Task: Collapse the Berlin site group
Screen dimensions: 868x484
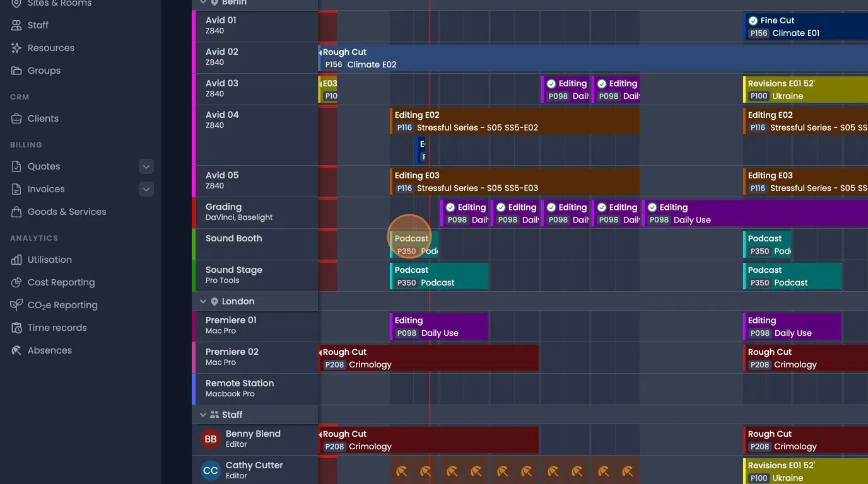Action: pos(203,2)
